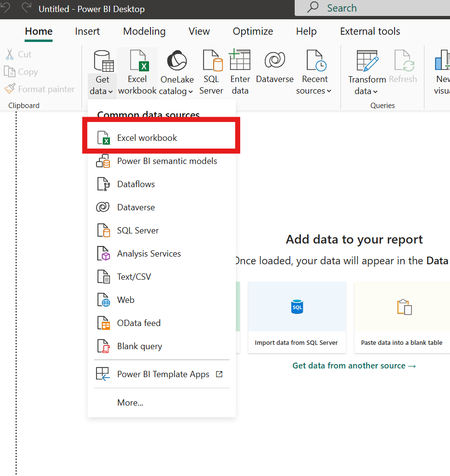
Task: Select Blank query option
Action: (x=162, y=346)
